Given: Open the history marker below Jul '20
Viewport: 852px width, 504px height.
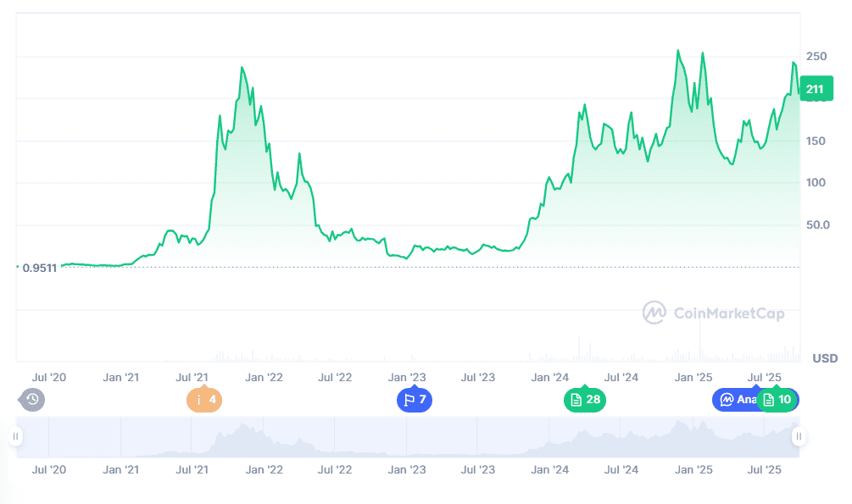Looking at the screenshot, I should coord(31,399).
